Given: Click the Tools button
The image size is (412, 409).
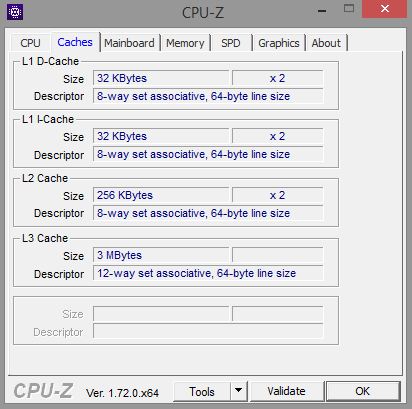Looking at the screenshot, I should click(202, 391).
